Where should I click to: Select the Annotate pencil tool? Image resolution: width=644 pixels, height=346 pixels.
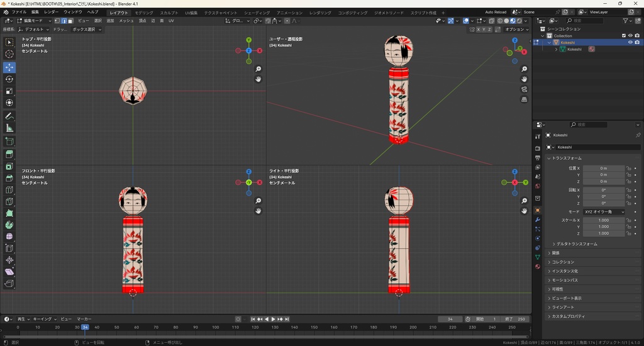coord(9,116)
